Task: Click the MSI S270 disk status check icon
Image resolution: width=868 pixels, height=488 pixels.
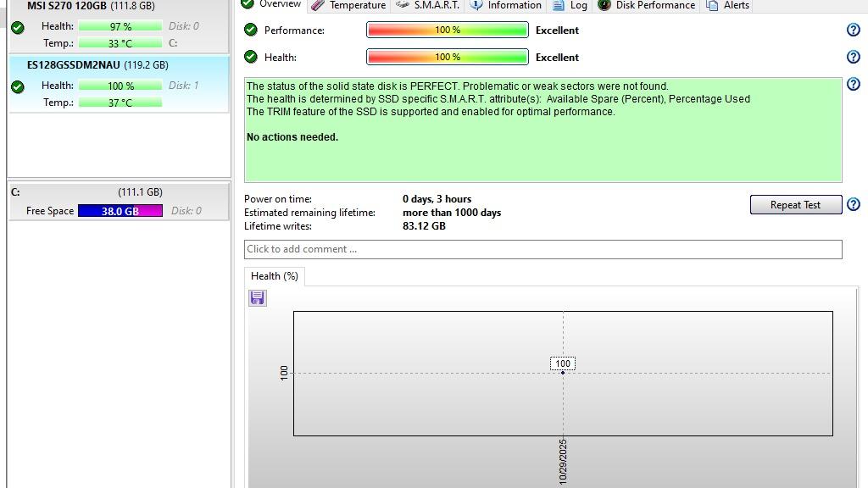Action: pos(18,28)
